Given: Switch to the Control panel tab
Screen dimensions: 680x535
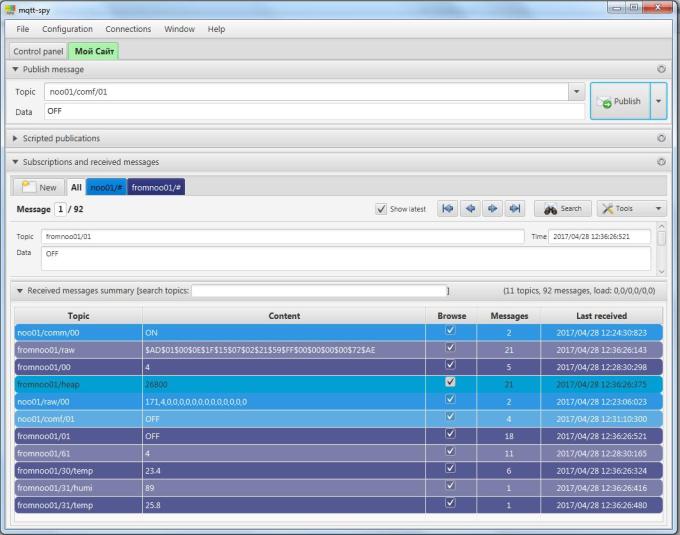Looking at the screenshot, I should click(x=38, y=51).
